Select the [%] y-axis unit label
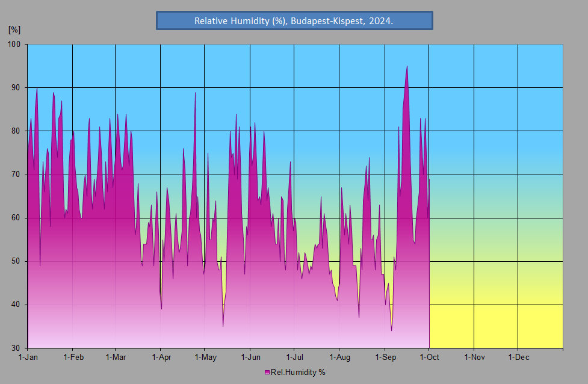 click(x=14, y=29)
